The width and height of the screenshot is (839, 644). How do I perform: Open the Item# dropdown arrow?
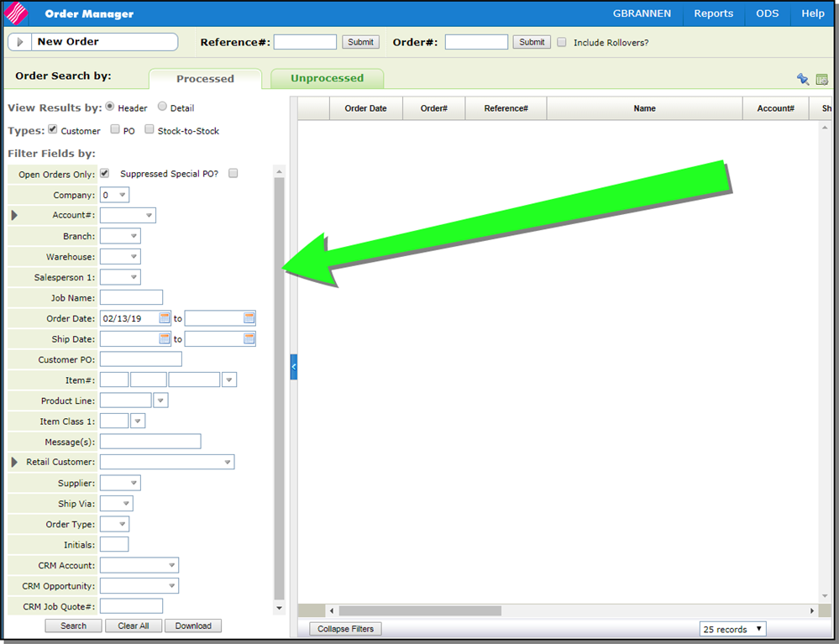(229, 380)
